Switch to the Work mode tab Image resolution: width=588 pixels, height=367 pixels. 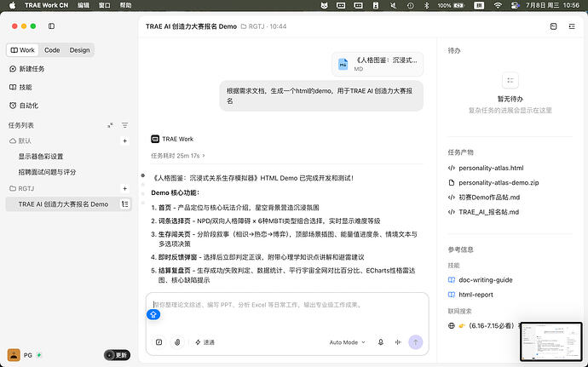pyautogui.click(x=22, y=50)
